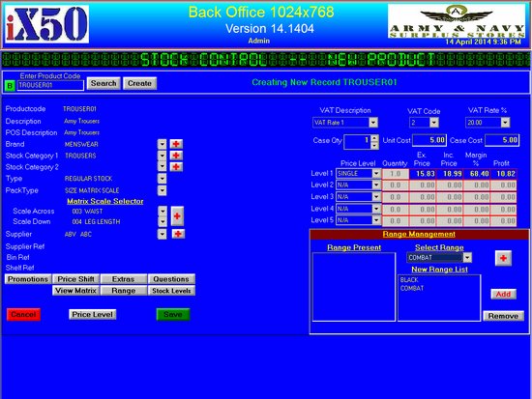Select COMBAT in New Range List

coord(412,289)
